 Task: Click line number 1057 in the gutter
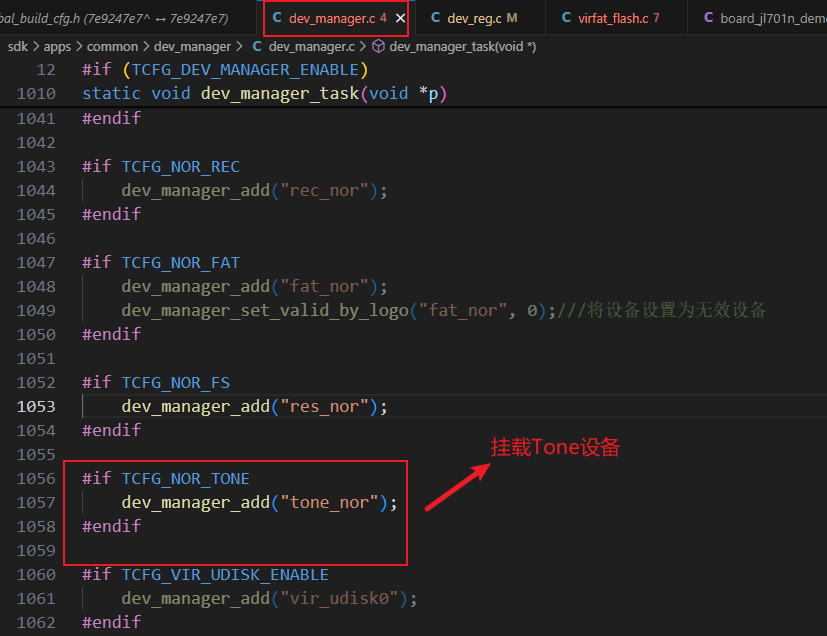pos(36,503)
